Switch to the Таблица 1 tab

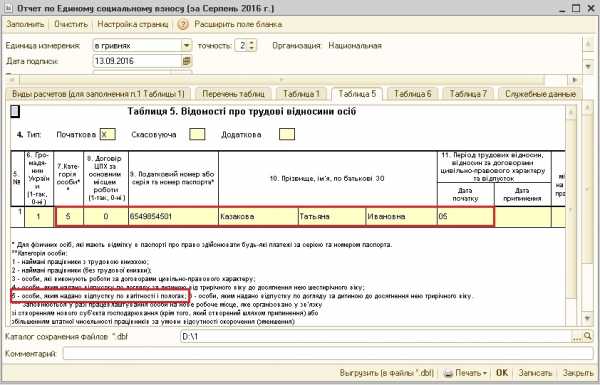click(301, 94)
